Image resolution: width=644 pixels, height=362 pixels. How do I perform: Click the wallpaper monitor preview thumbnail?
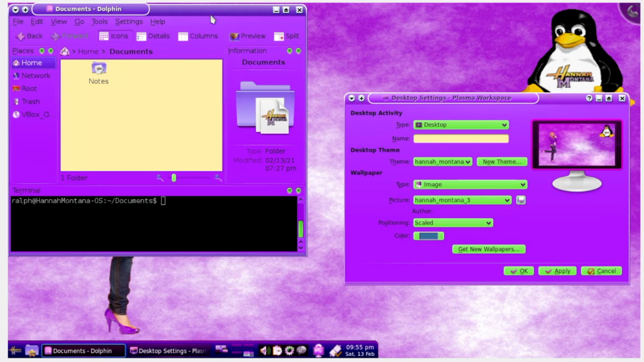coord(577,145)
